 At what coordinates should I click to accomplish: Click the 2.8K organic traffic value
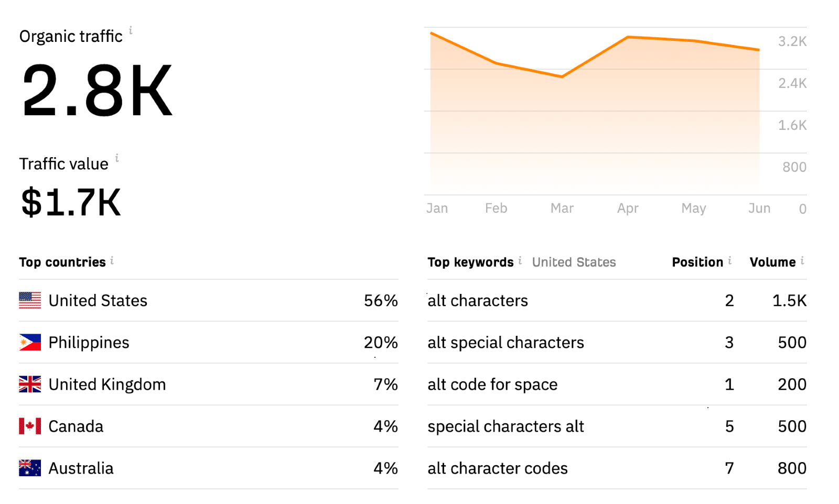tap(97, 90)
